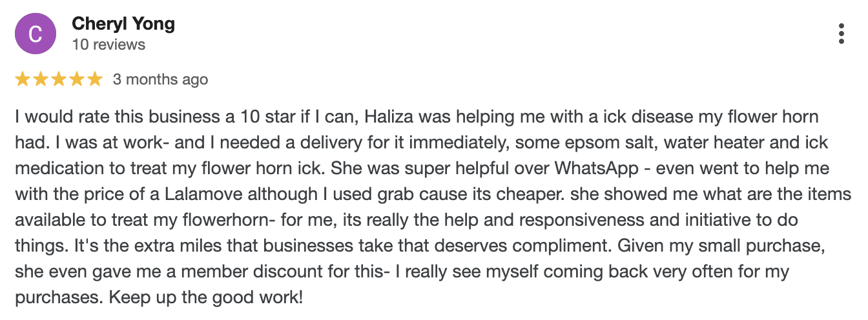Click the purple C profile avatar
This screenshot has width=868, height=320.
click(x=35, y=34)
